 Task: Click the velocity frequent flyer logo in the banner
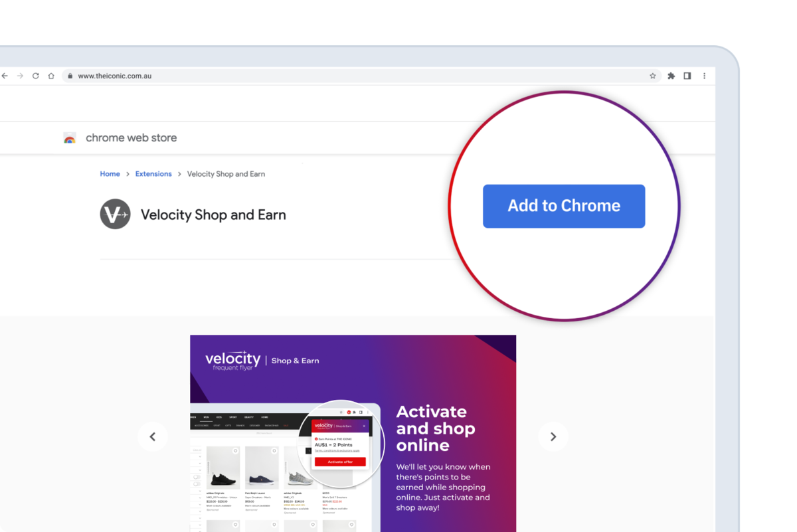[232, 360]
